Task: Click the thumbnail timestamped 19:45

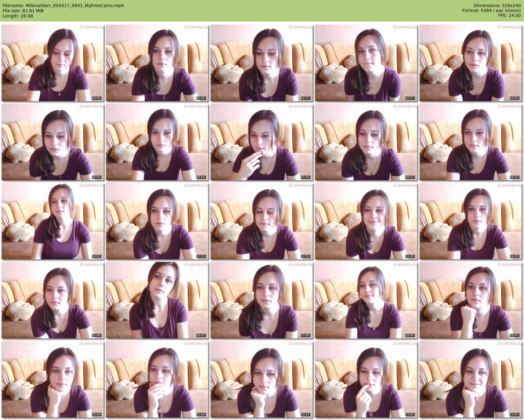Action: pos(471,300)
